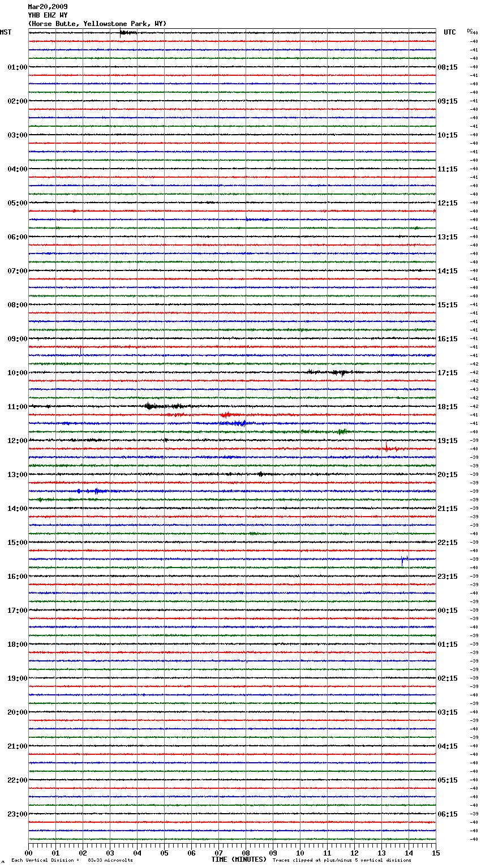Select the 15:00 MST time label
The width and height of the screenshot is (481, 868).
(x=18, y=543)
